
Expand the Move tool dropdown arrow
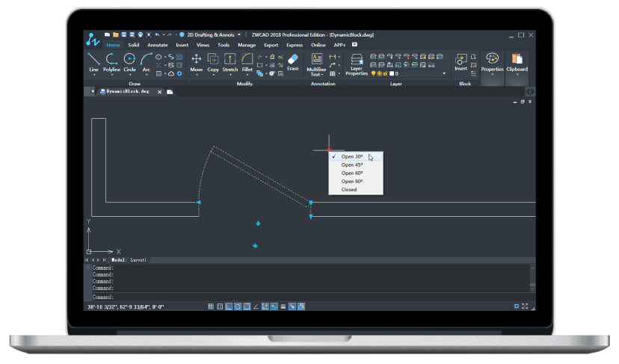click(197, 75)
